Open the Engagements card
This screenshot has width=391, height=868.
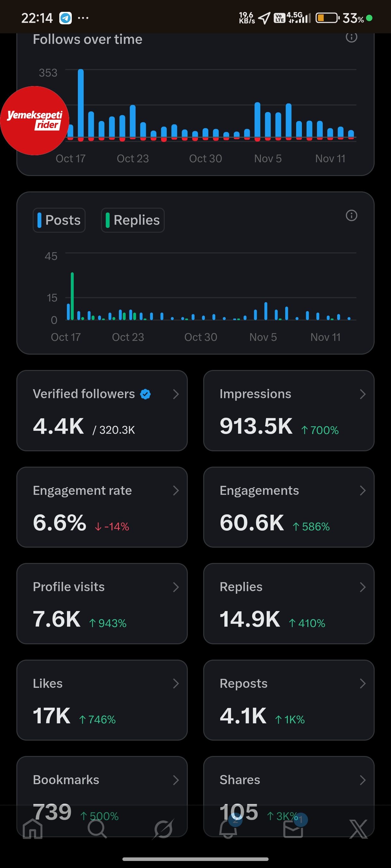click(x=289, y=507)
